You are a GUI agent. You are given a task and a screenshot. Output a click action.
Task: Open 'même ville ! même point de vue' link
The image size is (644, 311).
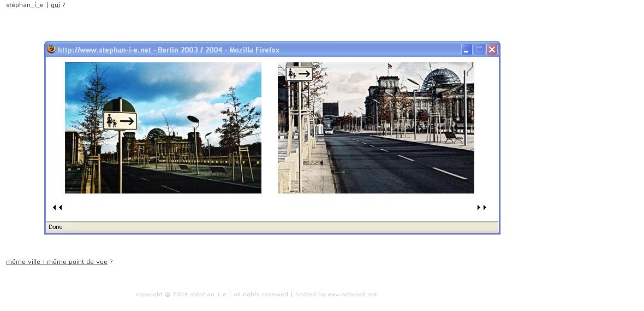coord(57,262)
